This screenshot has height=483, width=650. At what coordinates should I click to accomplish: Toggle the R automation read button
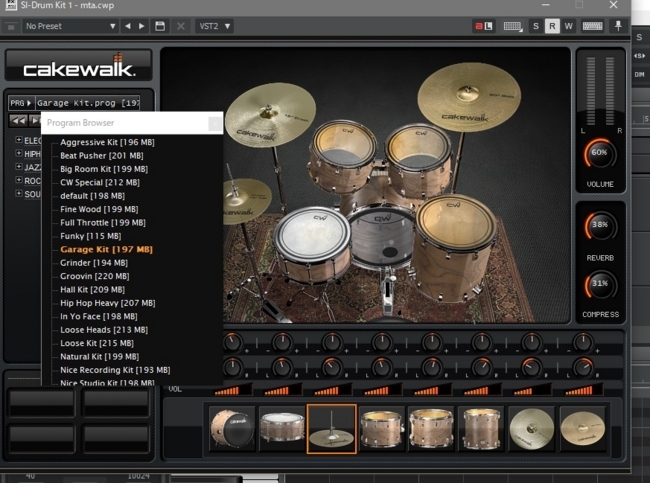point(552,26)
